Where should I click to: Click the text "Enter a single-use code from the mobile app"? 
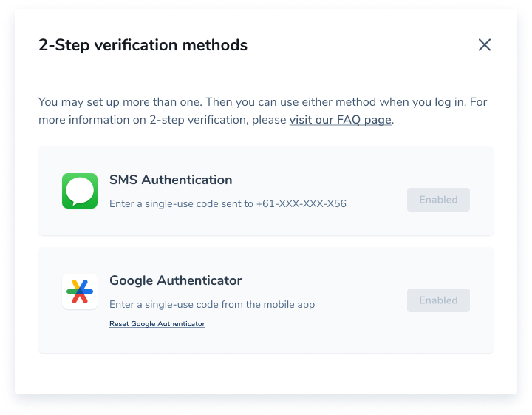click(x=212, y=304)
